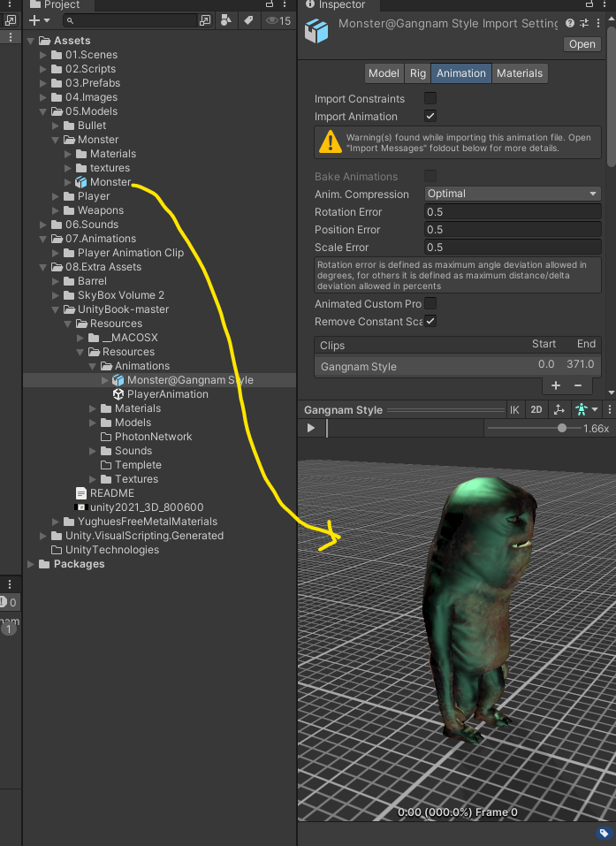Open Project panel more options menu

285,4
